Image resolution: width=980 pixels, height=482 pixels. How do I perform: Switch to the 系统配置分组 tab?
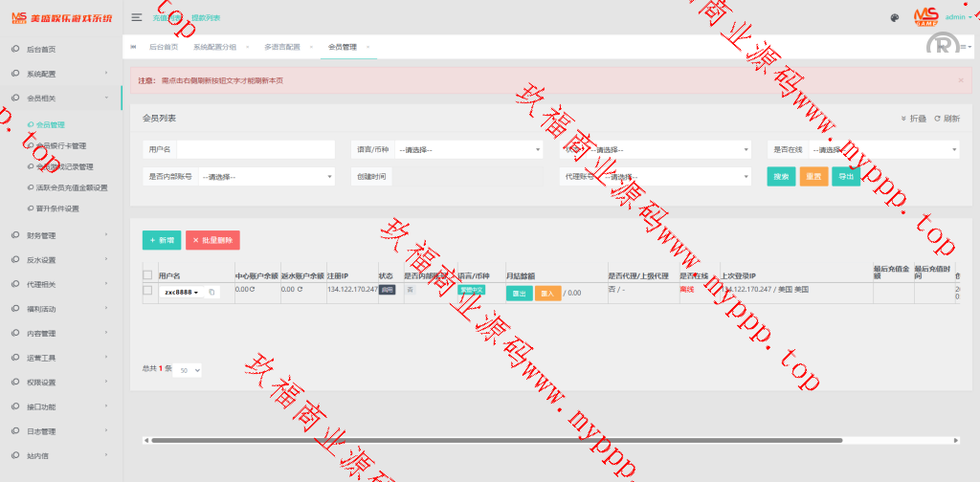click(214, 47)
